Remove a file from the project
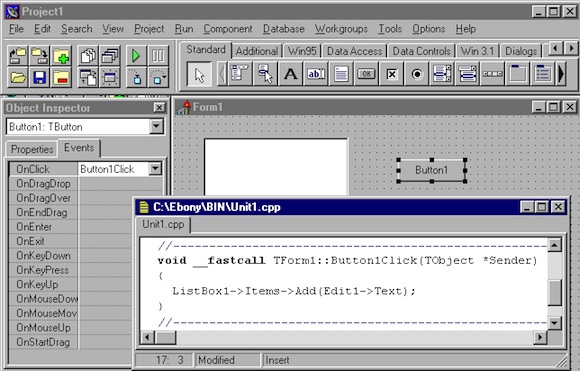580x371 pixels. tap(61, 77)
